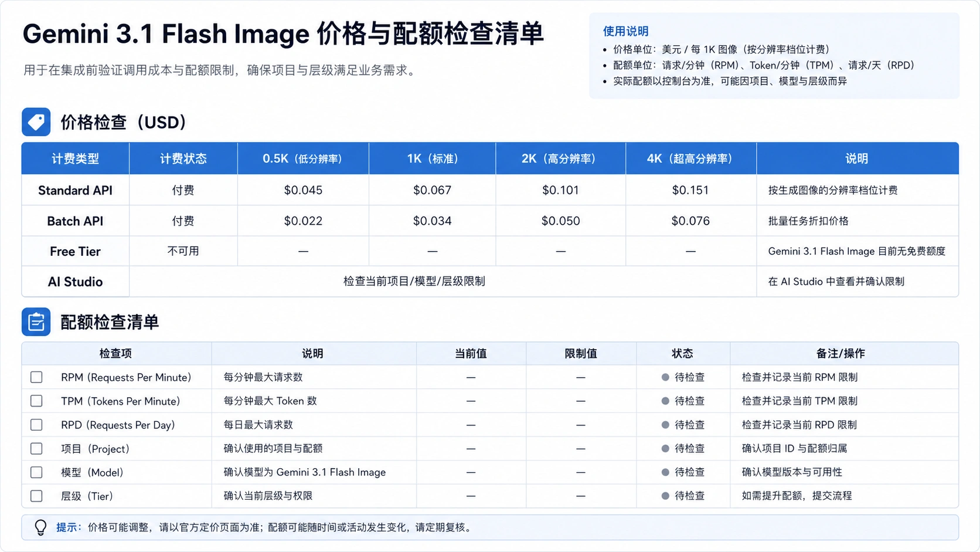
Task: Click the Standard API row label
Action: coord(75,190)
